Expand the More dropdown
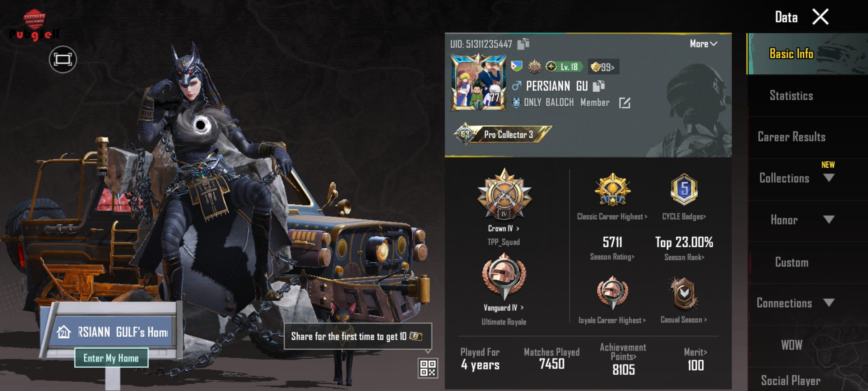This screenshot has width=868, height=391. (x=703, y=44)
